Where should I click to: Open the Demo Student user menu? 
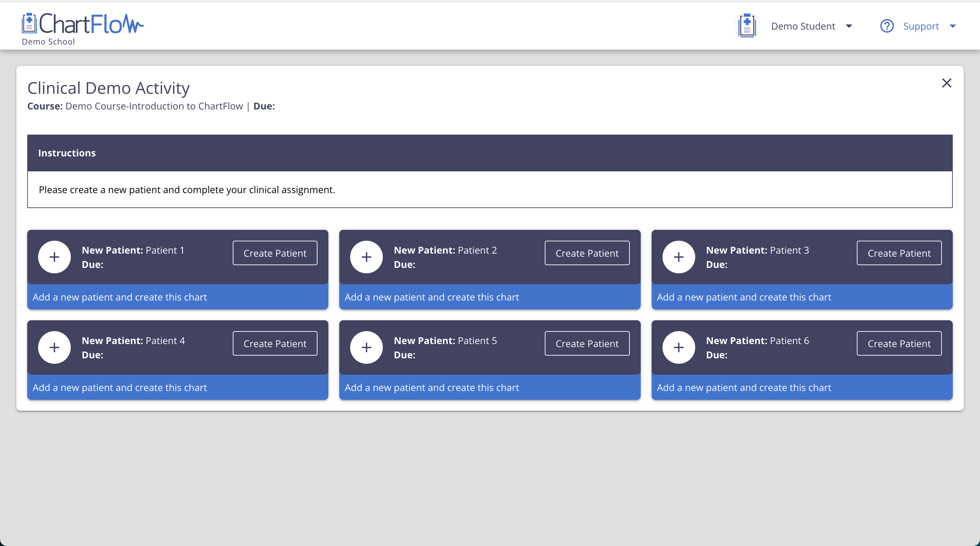(803, 26)
